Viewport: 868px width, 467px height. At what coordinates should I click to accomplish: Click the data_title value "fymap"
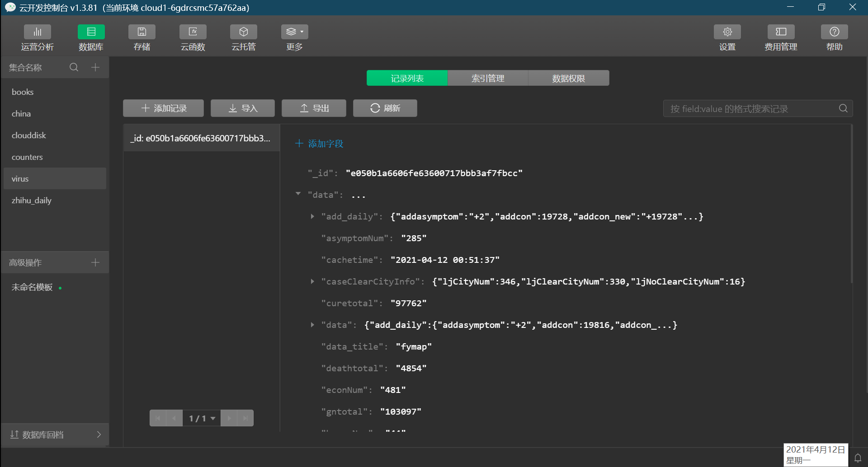click(x=414, y=346)
